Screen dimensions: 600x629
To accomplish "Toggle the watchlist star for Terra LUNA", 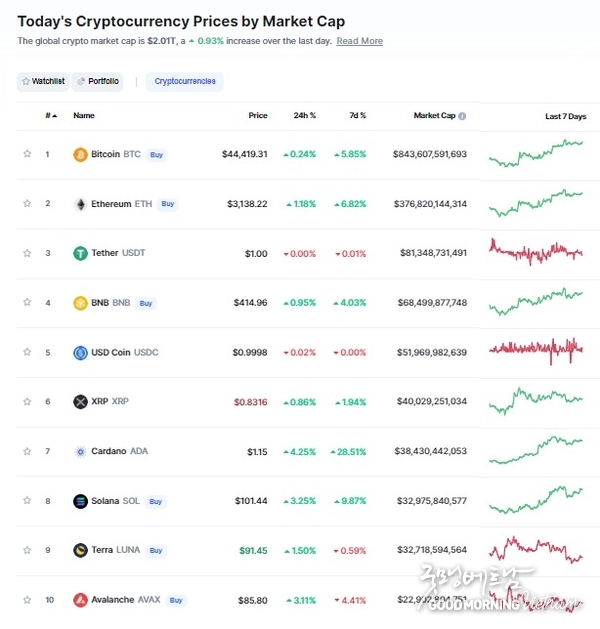I will click(x=27, y=550).
